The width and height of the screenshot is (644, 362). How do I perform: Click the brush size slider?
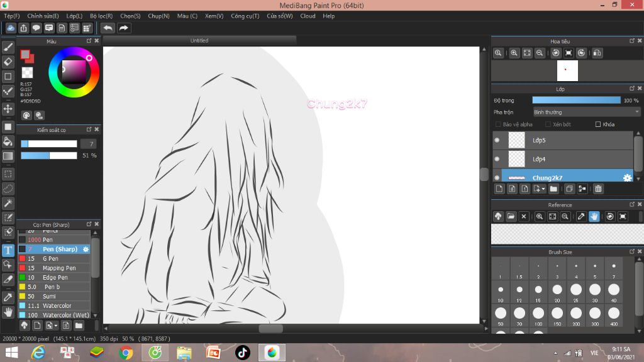click(x=49, y=144)
